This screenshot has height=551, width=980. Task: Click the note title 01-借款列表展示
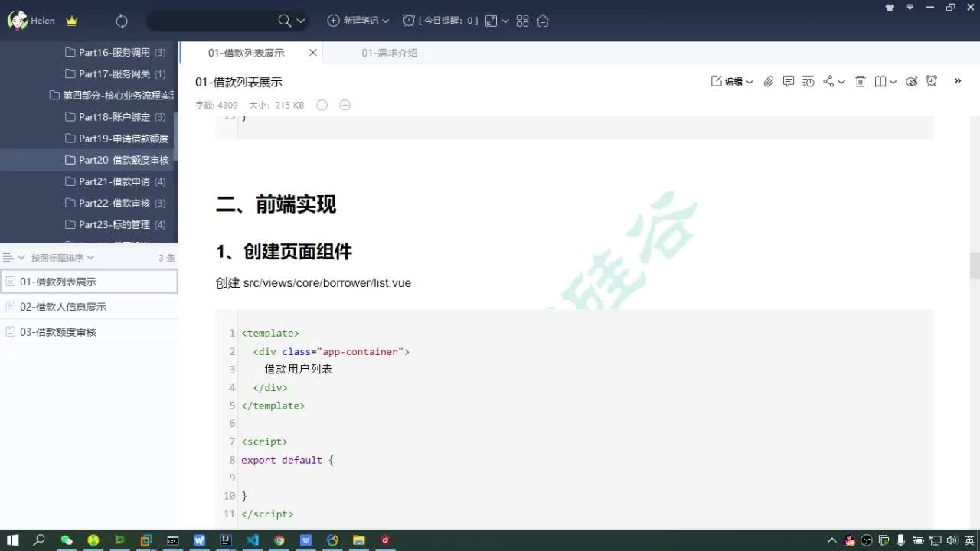click(x=239, y=82)
